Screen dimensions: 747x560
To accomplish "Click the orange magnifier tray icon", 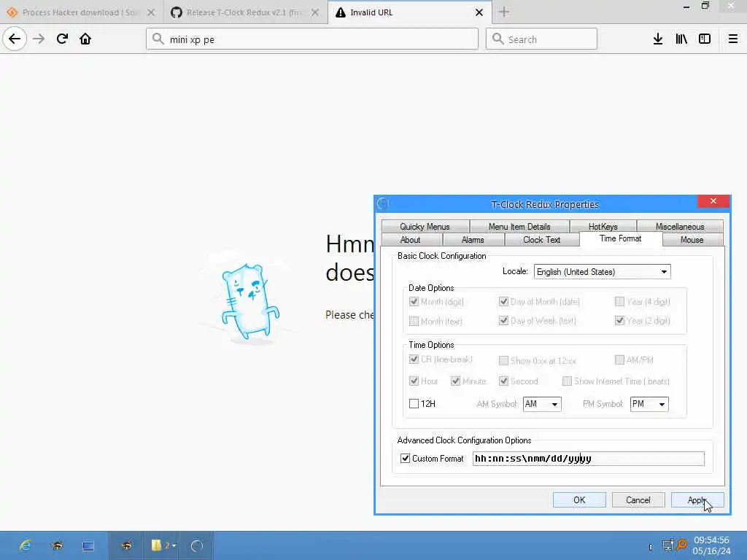I will pos(682,544).
